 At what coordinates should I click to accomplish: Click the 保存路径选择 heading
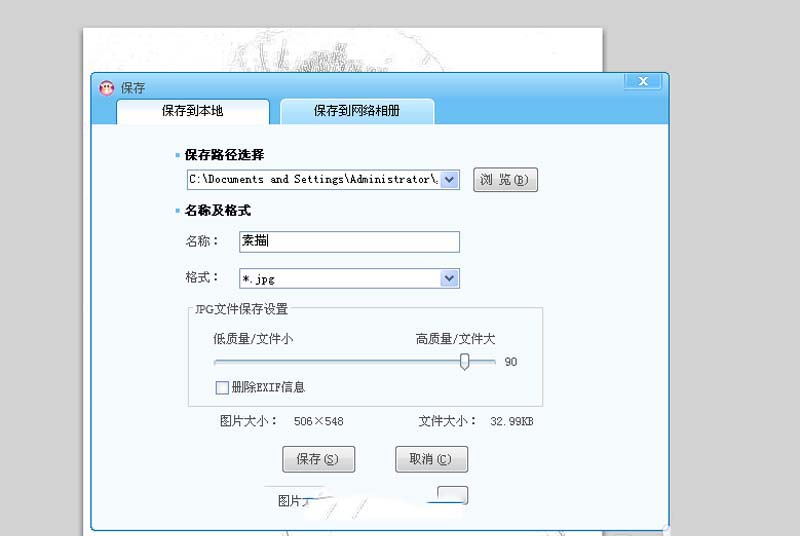(x=224, y=155)
